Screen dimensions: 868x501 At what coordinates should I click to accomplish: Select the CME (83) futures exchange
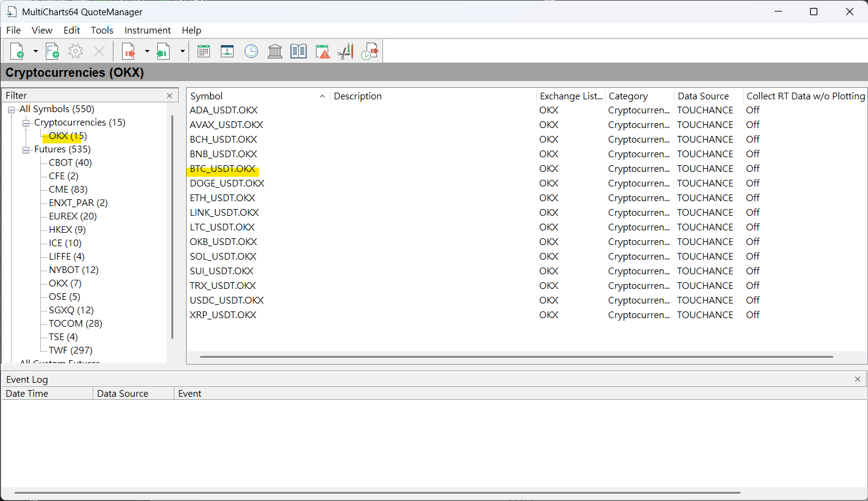[67, 190]
